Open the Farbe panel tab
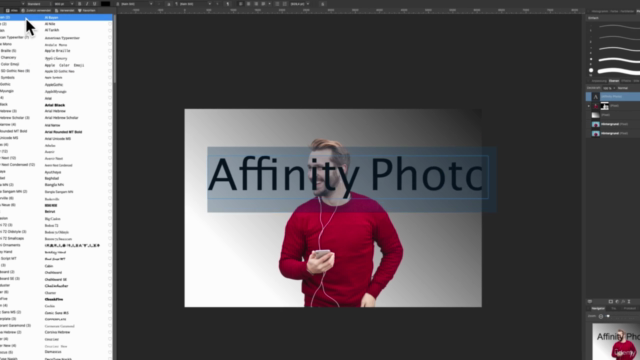Screen dimensions: 640x360 pyautogui.click(x=614, y=11)
